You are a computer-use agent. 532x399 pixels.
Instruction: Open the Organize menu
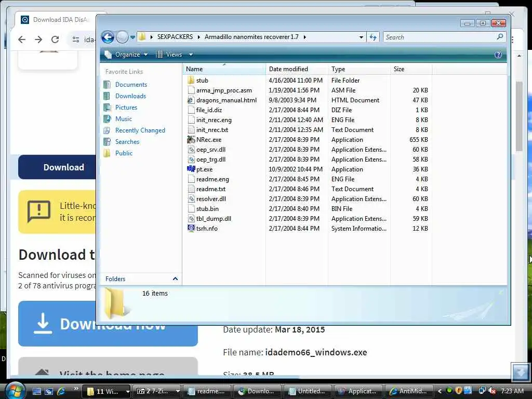(x=126, y=55)
